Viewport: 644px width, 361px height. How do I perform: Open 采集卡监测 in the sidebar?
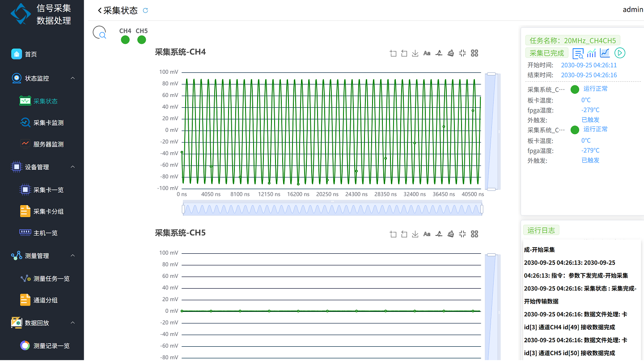(x=48, y=123)
